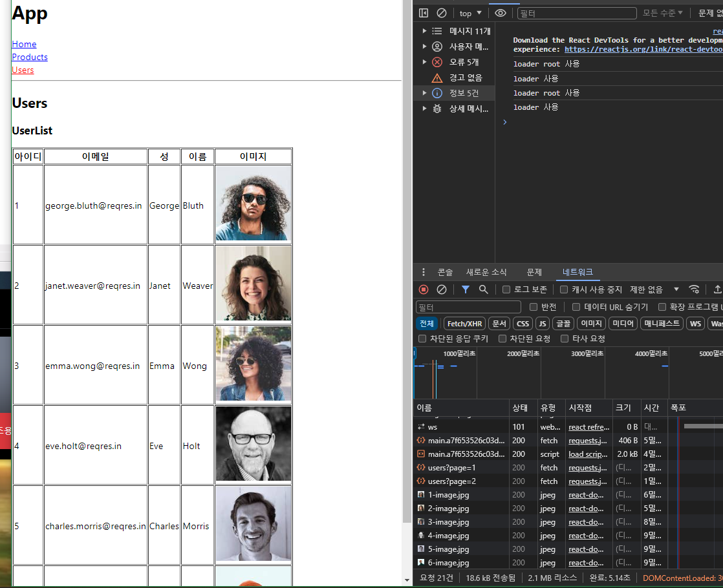Open the 제한 없음 throttling dropdown
723x588 pixels.
pyautogui.click(x=654, y=289)
